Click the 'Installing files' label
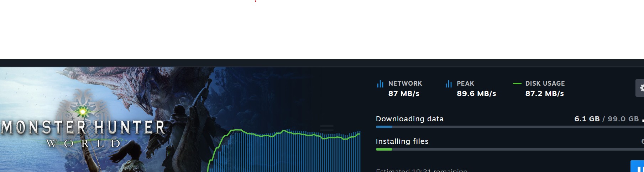This screenshot has width=644, height=172. (402, 141)
